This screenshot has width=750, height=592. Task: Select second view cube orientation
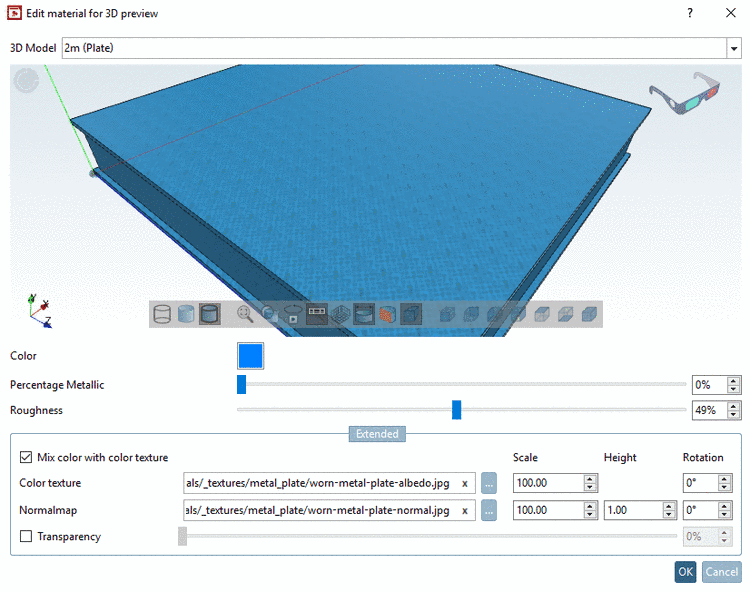click(471, 314)
